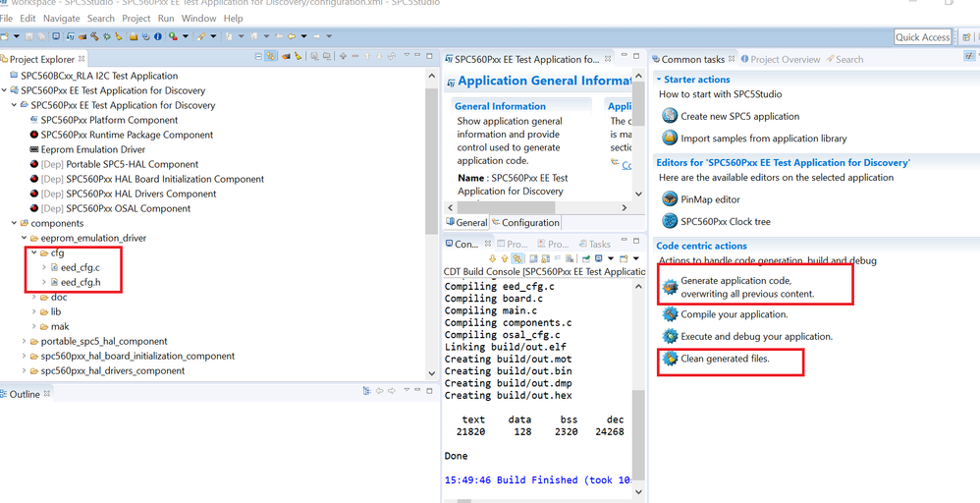Click the Quick Access field
Image resolution: width=980 pixels, height=503 pixels.
(922, 37)
